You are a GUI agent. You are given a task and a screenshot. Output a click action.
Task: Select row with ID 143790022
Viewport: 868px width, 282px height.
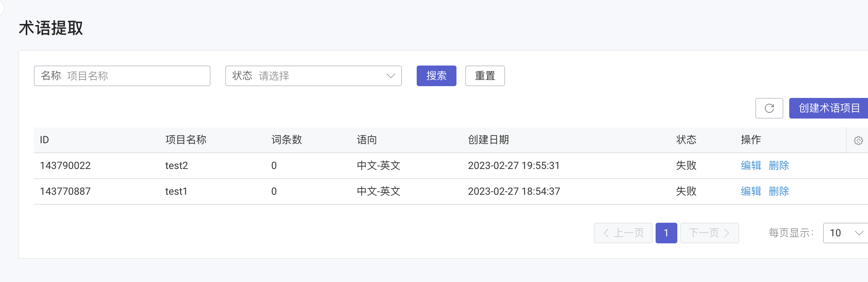[65, 166]
